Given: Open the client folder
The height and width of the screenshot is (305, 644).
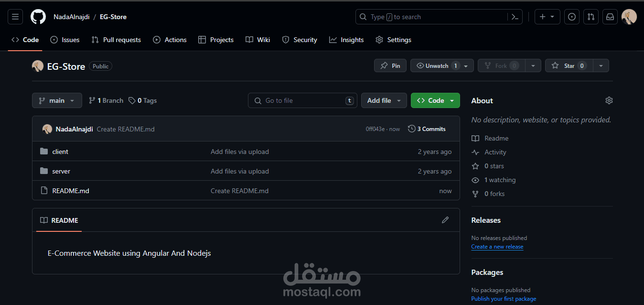Looking at the screenshot, I should coord(60,152).
